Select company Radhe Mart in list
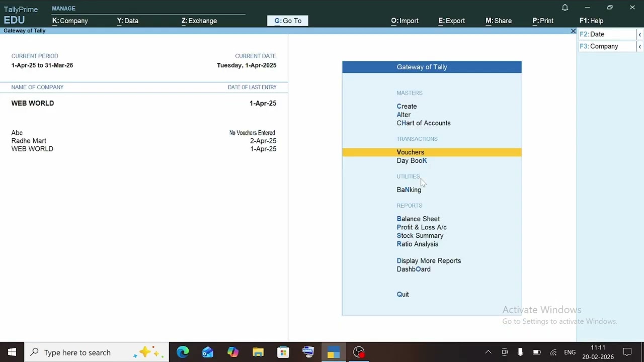The width and height of the screenshot is (644, 362). point(29,141)
